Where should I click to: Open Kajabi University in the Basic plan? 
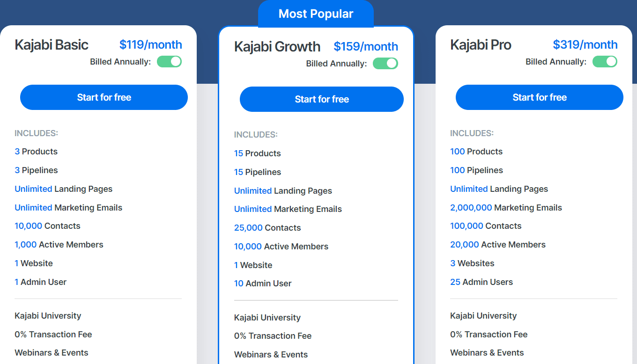[x=48, y=316]
